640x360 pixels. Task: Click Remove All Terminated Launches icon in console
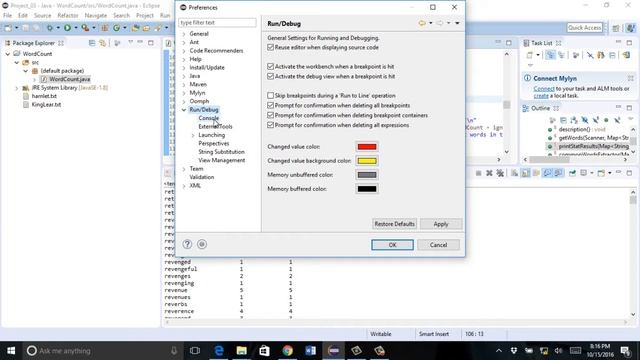pyautogui.click(x=500, y=173)
